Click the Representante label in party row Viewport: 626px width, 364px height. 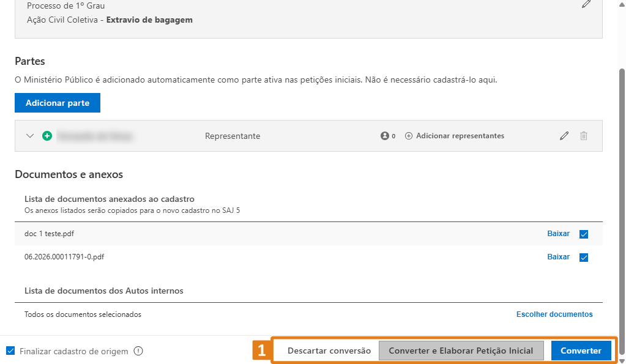click(x=233, y=136)
